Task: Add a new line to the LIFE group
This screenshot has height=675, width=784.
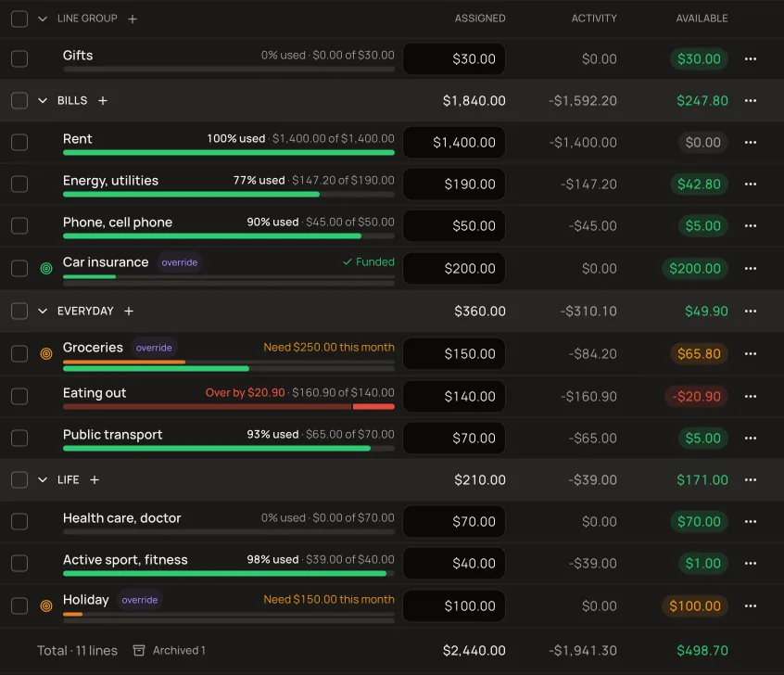Action: 95,480
